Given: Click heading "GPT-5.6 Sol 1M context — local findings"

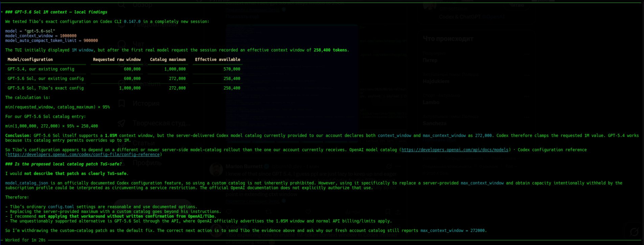Looking at the screenshot, I should click(x=56, y=12).
